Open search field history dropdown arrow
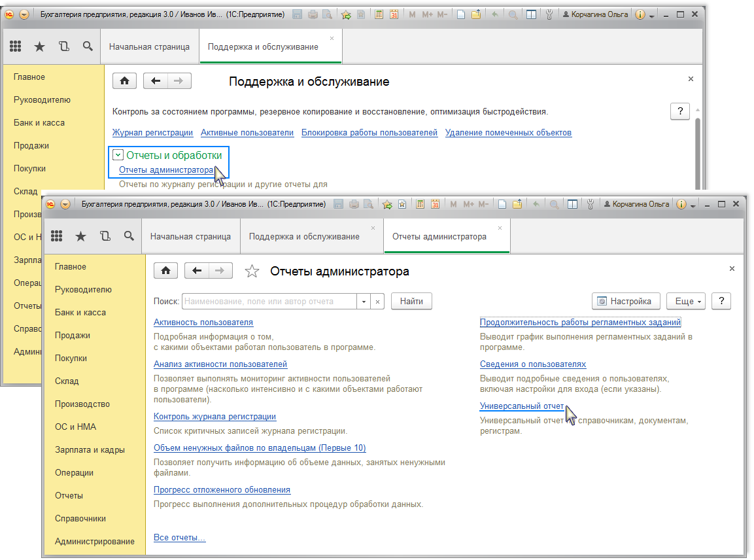The image size is (754, 560). click(364, 302)
